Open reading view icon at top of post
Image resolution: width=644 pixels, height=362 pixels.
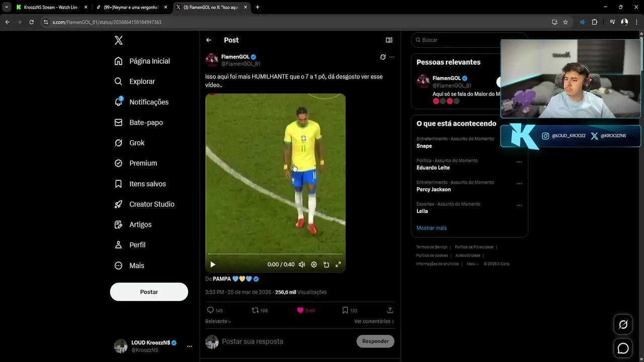389,40
